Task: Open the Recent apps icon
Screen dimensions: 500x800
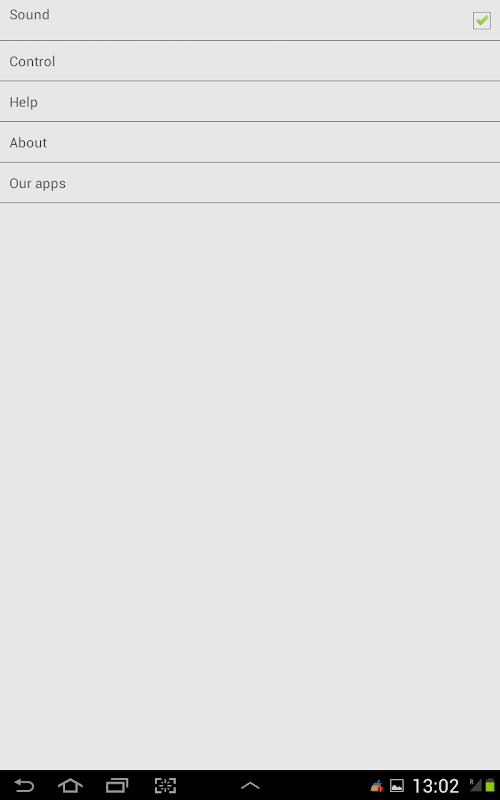Action: (x=117, y=785)
